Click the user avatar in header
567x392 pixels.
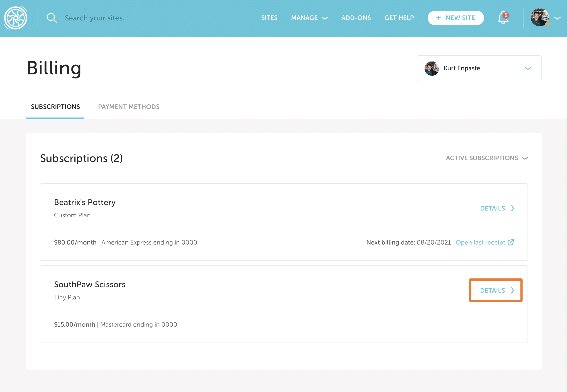point(540,17)
